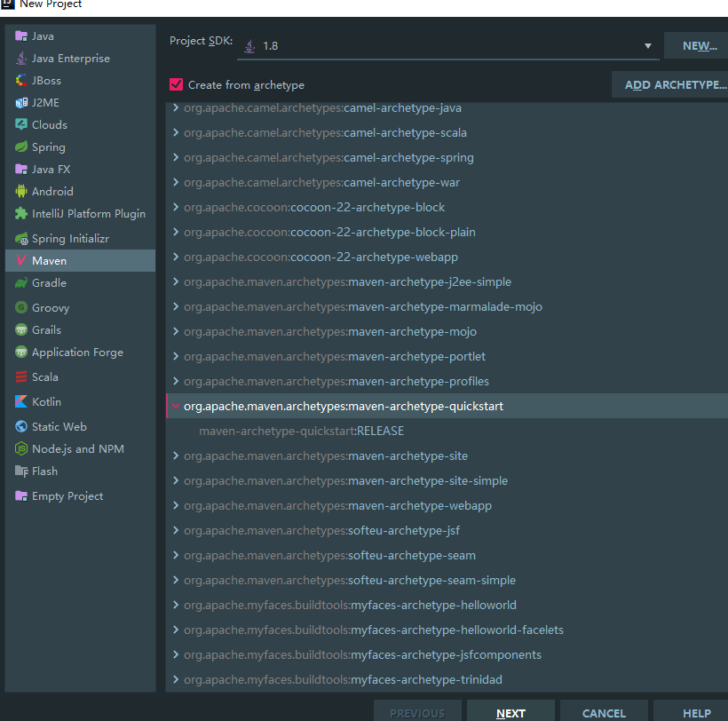728x721 pixels.
Task: Expand maven-archetype-j2ee-simple node
Action: pos(176,281)
